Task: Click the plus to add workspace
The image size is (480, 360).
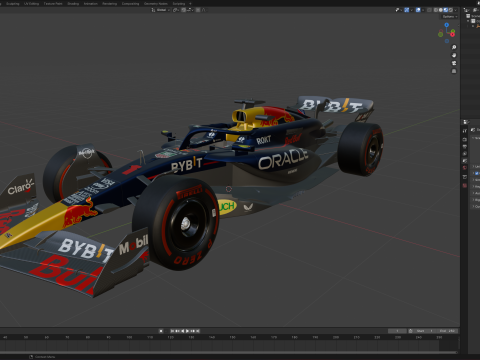Action: [190, 4]
